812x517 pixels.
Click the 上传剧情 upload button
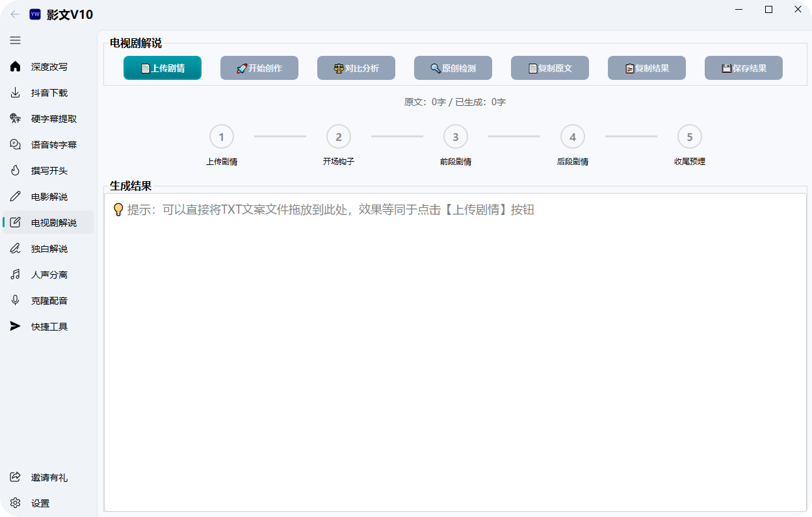coord(163,68)
